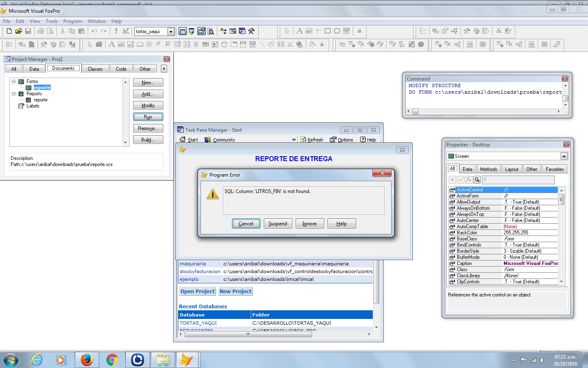The width and height of the screenshot is (588, 368).
Task: Click the Open Project link
Action: point(198,291)
